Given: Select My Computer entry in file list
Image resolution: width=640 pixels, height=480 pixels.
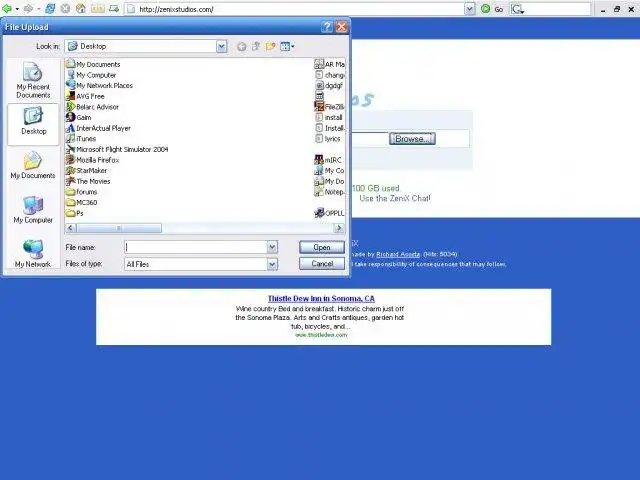Looking at the screenshot, I should pyautogui.click(x=91, y=75).
